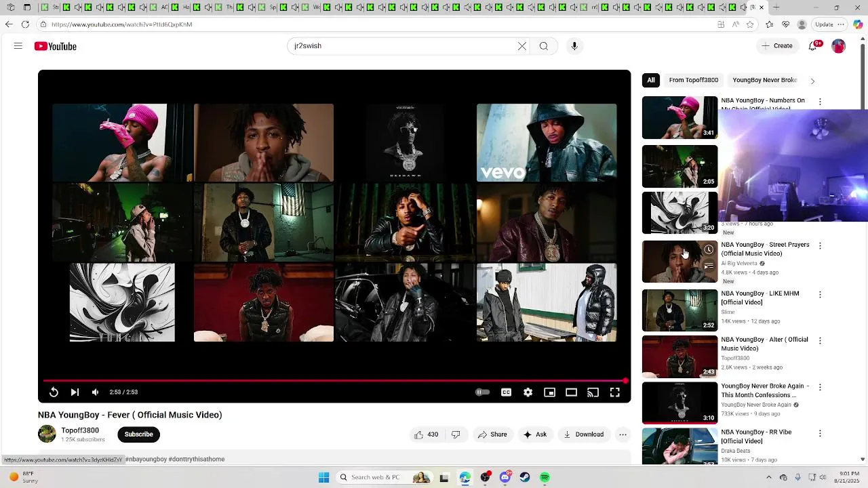
Task: Open the notifications bell
Action: [814, 45]
